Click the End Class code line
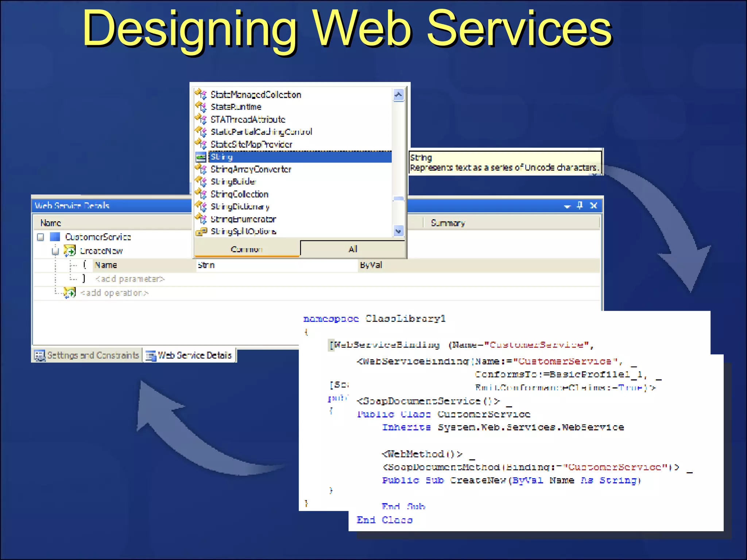This screenshot has width=747, height=560. click(384, 520)
